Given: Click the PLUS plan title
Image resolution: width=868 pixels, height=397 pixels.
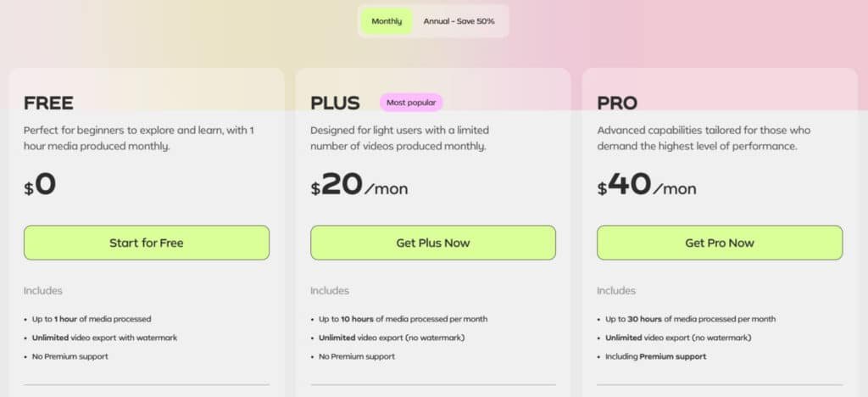Looking at the screenshot, I should pyautogui.click(x=335, y=103).
